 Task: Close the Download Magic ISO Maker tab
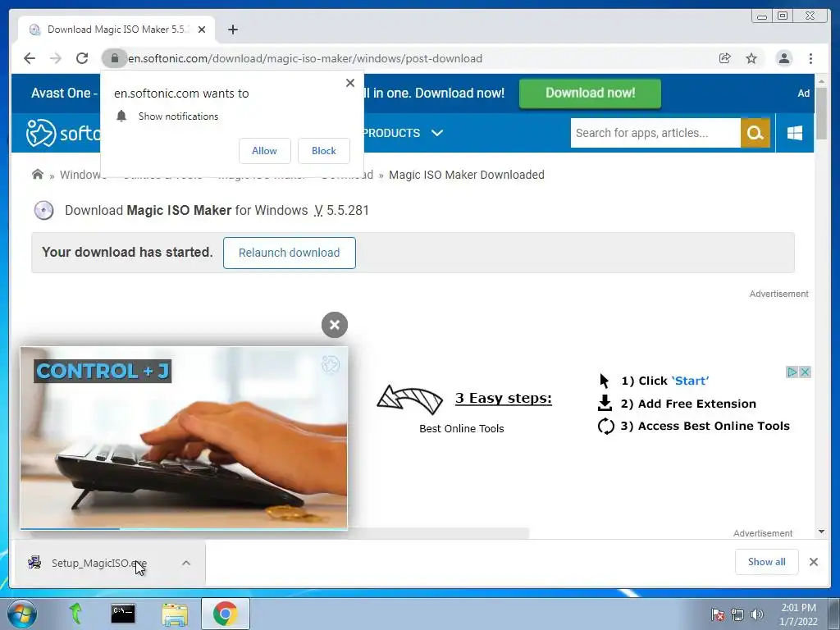click(x=202, y=30)
